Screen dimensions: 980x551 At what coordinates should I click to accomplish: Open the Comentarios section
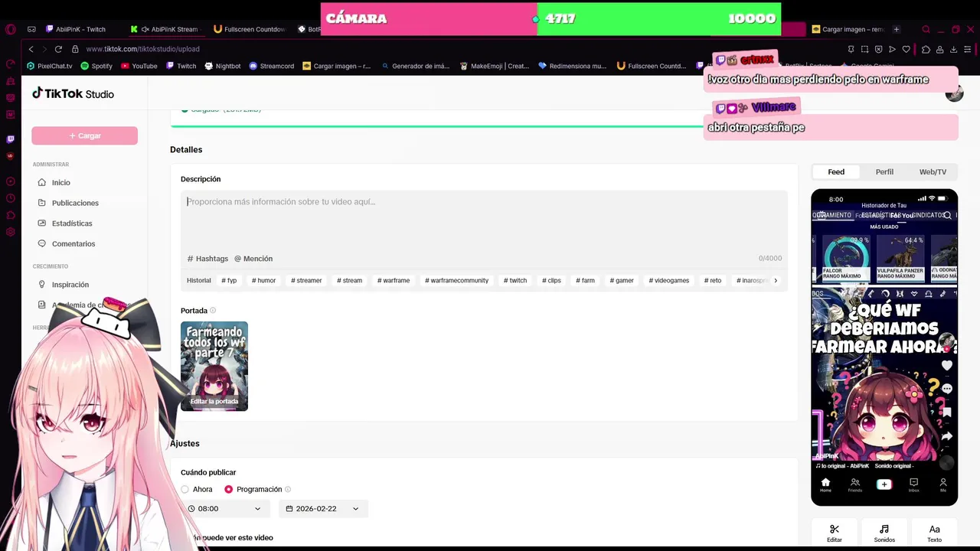73,243
